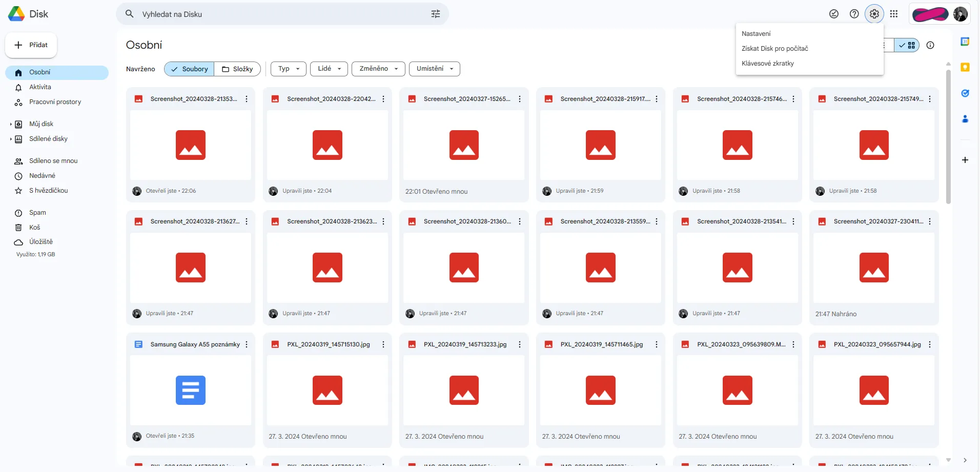The width and height of the screenshot is (980, 472).
Task: Open Google Tasks in side panel
Action: coord(965,93)
